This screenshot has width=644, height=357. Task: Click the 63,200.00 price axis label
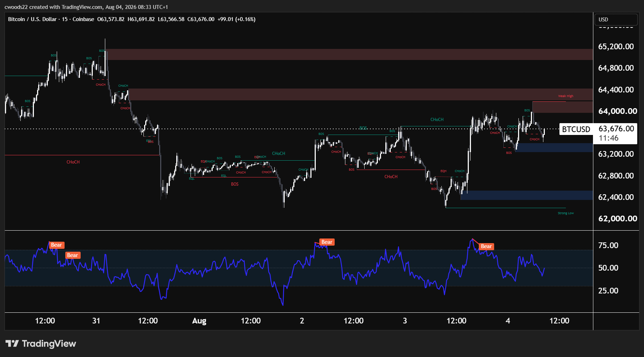tap(616, 154)
